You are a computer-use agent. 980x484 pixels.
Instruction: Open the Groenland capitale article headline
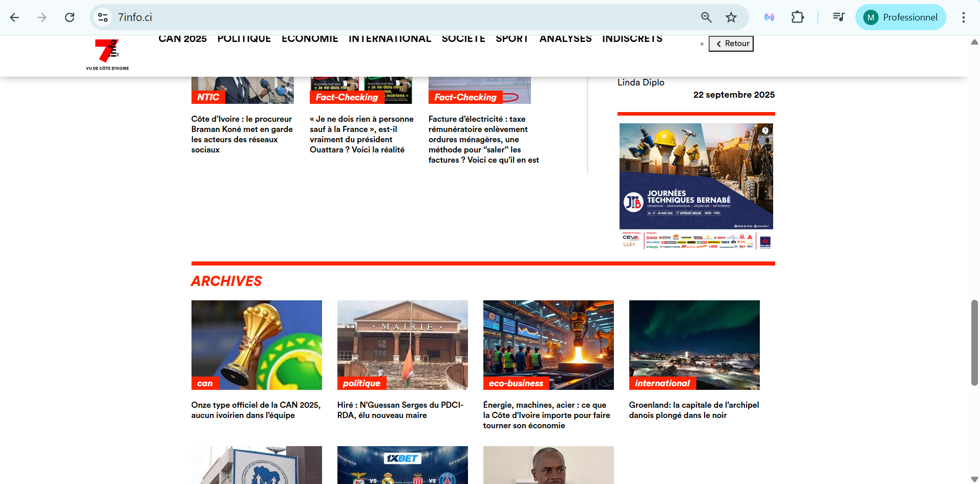[x=694, y=410]
